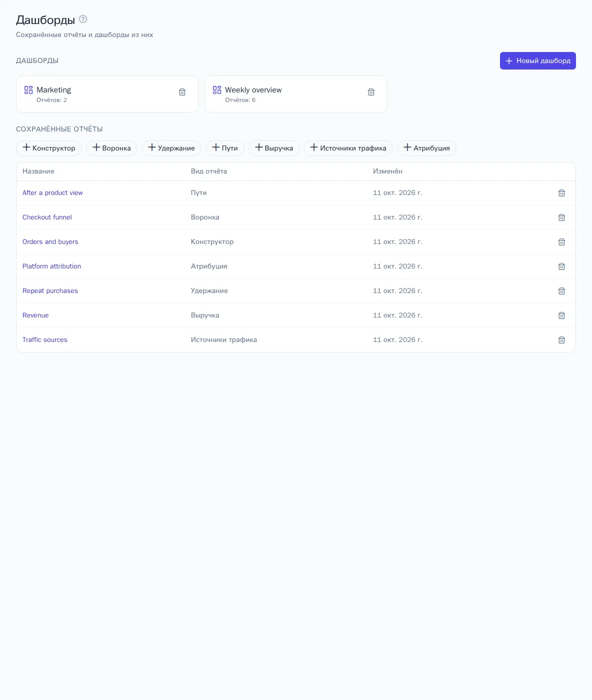This screenshot has width=592, height=700.
Task: Open the After a product view report
Action: (52, 193)
